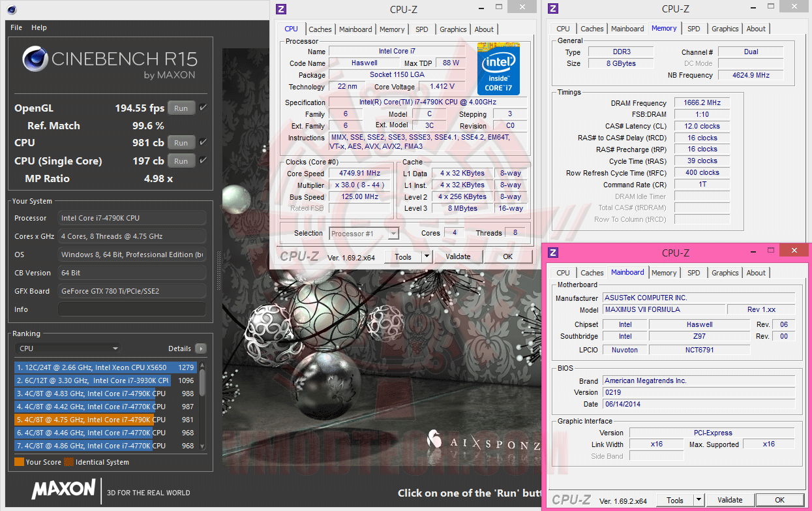Select Memory tab in Mainboard CPU-Z window

tap(664, 273)
